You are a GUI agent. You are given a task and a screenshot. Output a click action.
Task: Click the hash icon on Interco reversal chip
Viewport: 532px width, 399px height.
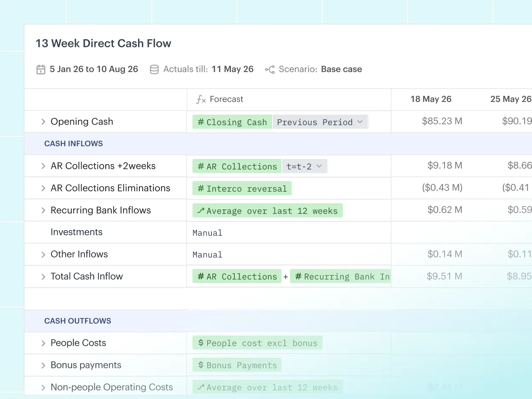point(201,188)
